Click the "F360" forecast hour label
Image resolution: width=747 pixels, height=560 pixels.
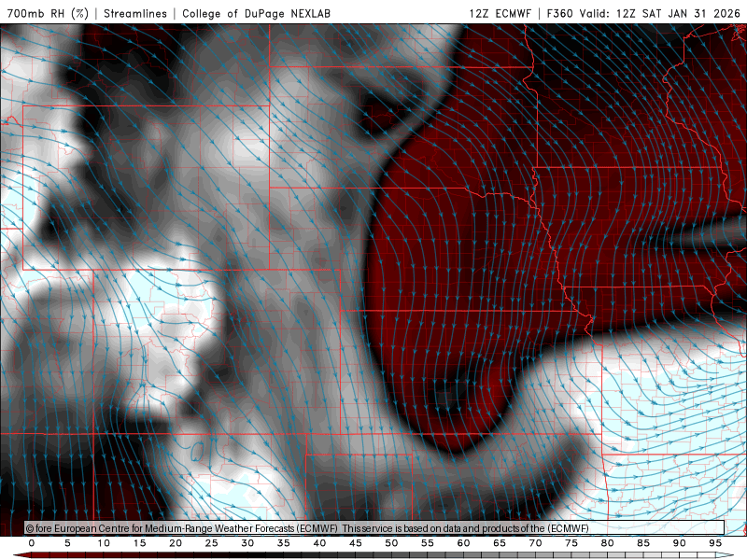tap(560, 13)
